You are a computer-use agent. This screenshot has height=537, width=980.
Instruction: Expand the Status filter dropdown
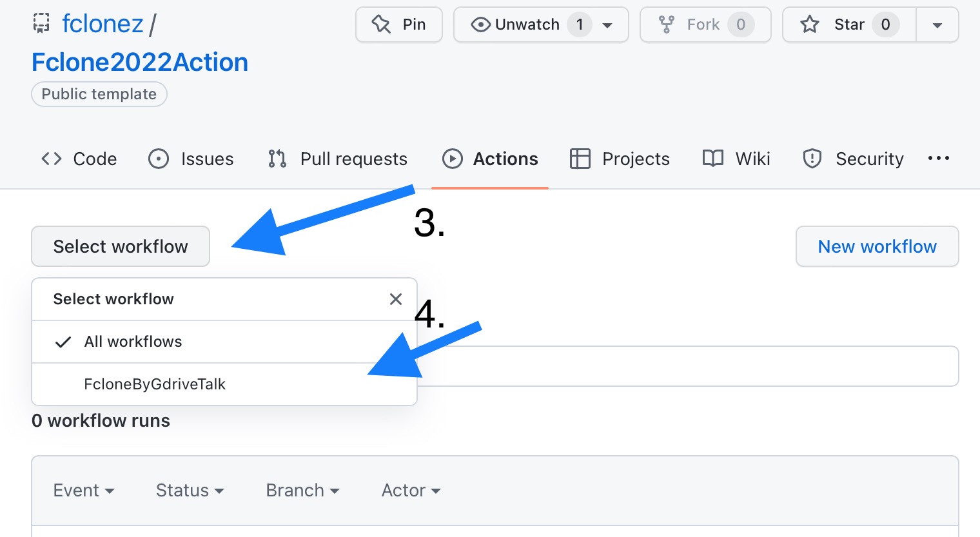(x=190, y=491)
